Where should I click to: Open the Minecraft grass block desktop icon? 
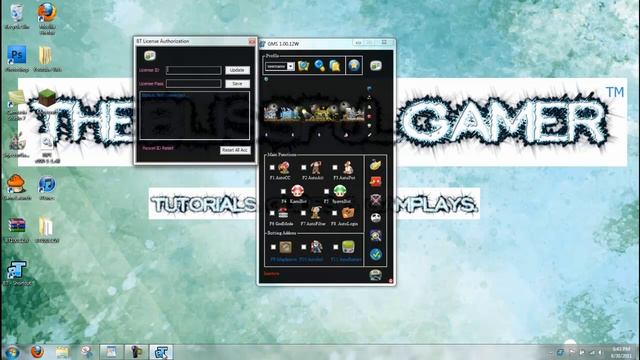47,101
